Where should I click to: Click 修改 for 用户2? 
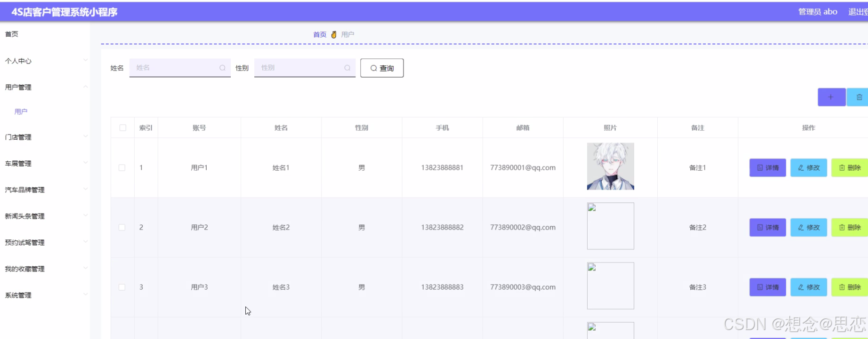click(x=808, y=227)
